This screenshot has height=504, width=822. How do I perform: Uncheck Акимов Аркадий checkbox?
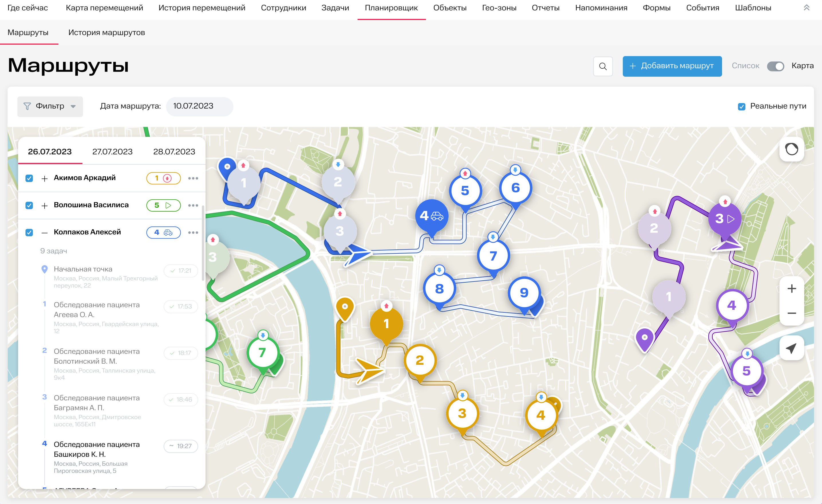click(29, 178)
